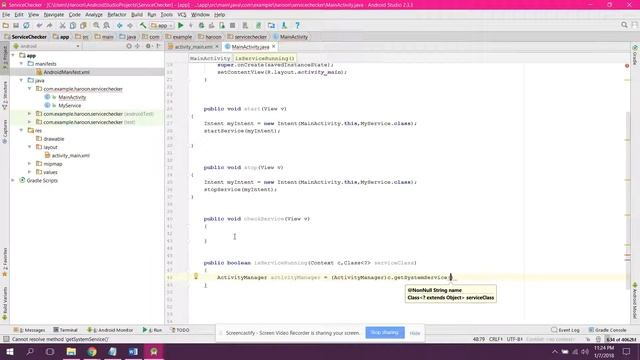Select activity_main.xml under layout
Image resolution: width=640 pixels, height=360 pixels.
[x=70, y=156]
